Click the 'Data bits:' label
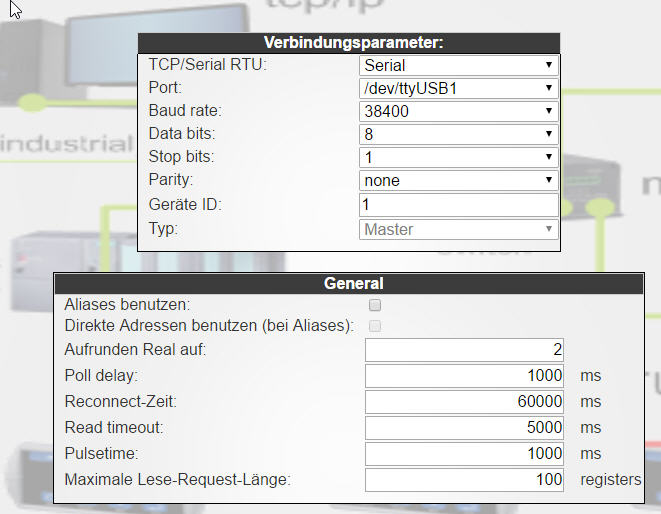The width and height of the screenshot is (661, 514). [182, 134]
